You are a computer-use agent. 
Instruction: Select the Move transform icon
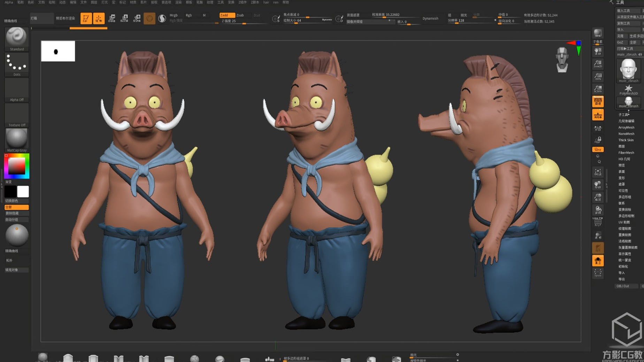(x=112, y=18)
